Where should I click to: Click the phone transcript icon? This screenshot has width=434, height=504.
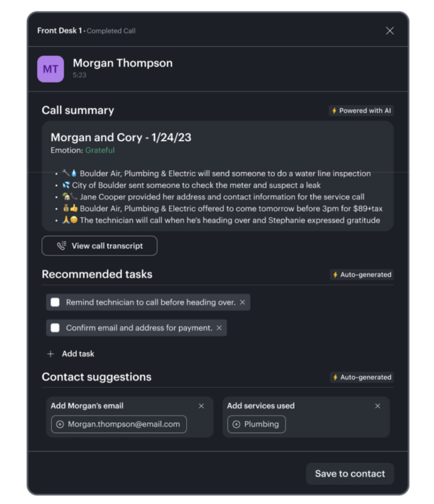62,246
